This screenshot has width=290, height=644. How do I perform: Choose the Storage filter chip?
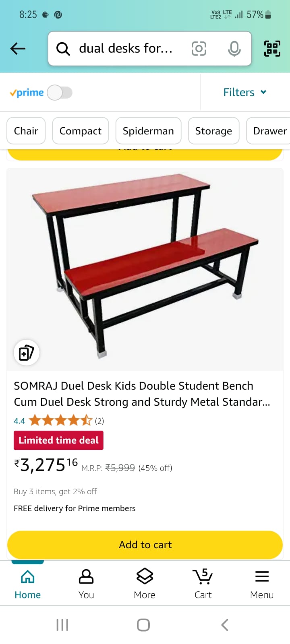pyautogui.click(x=213, y=131)
